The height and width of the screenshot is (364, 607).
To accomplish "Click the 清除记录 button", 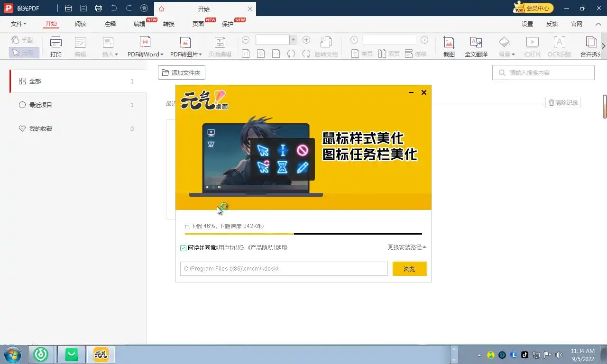I will click(563, 102).
